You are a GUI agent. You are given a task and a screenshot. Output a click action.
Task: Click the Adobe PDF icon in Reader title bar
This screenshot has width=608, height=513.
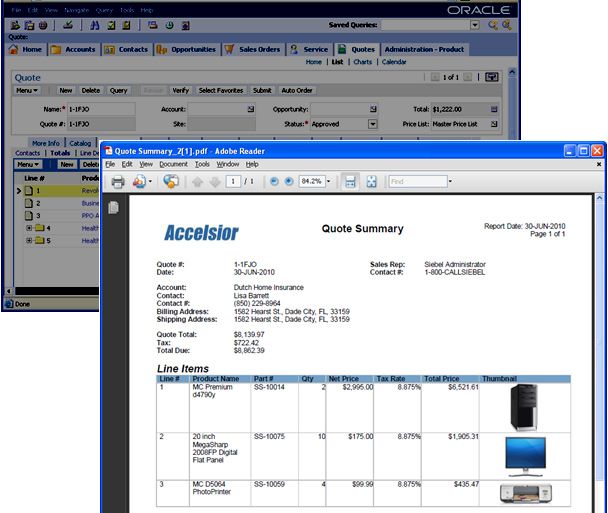coord(109,151)
